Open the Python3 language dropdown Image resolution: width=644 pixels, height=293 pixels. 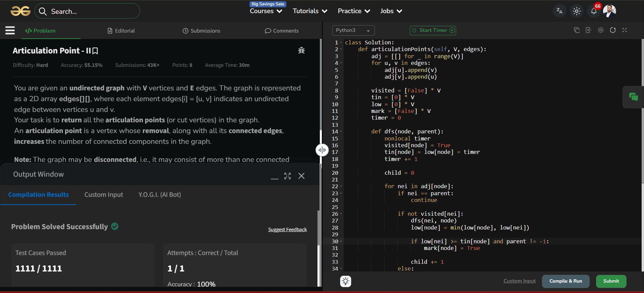(x=353, y=30)
